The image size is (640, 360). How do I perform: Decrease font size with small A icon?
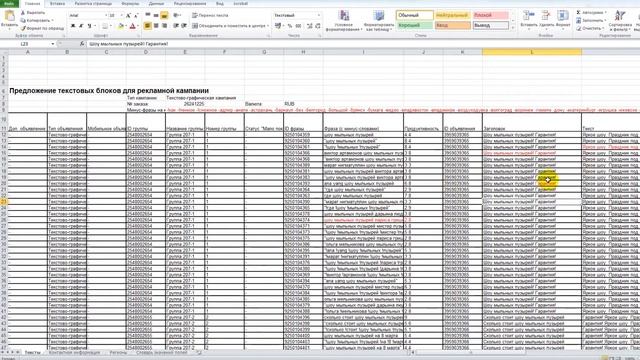click(136, 16)
